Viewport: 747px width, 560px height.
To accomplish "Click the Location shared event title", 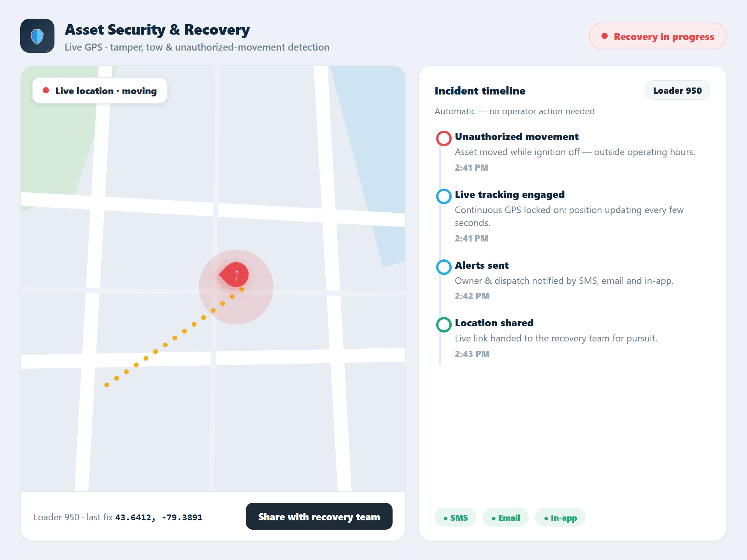I will click(494, 323).
